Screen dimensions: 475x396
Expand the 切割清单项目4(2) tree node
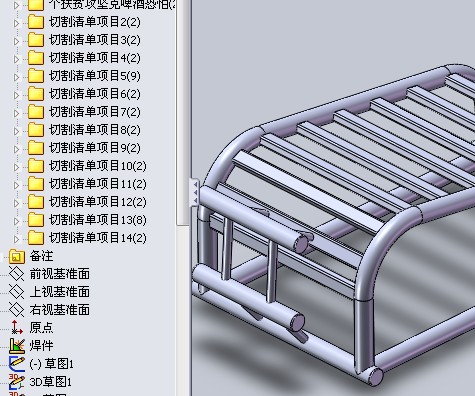point(16,59)
